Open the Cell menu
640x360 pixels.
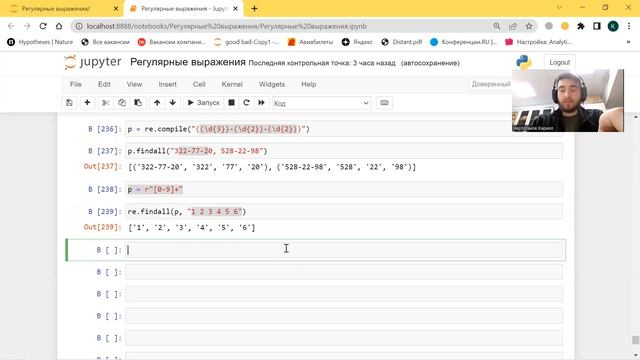[199, 84]
